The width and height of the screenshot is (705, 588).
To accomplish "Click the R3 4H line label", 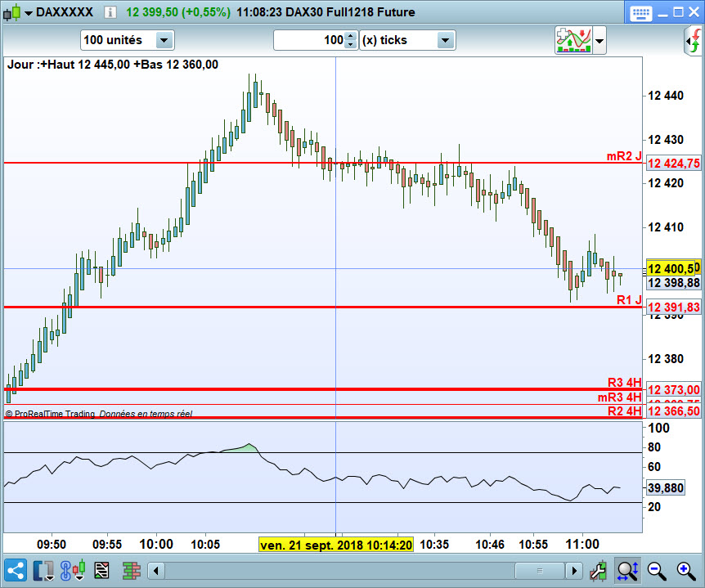I will click(x=625, y=382).
